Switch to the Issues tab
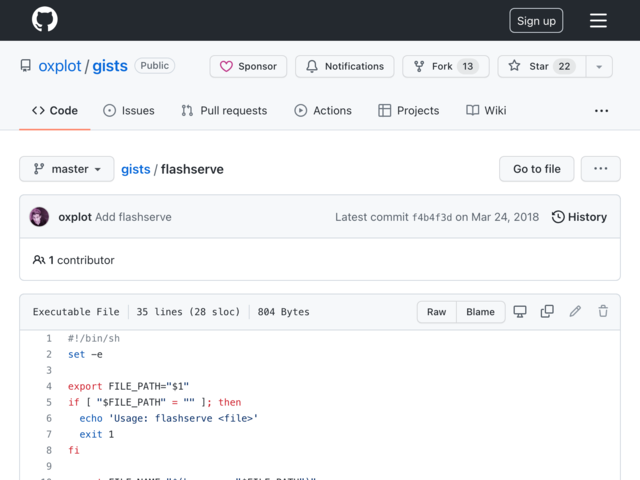 tap(129, 111)
